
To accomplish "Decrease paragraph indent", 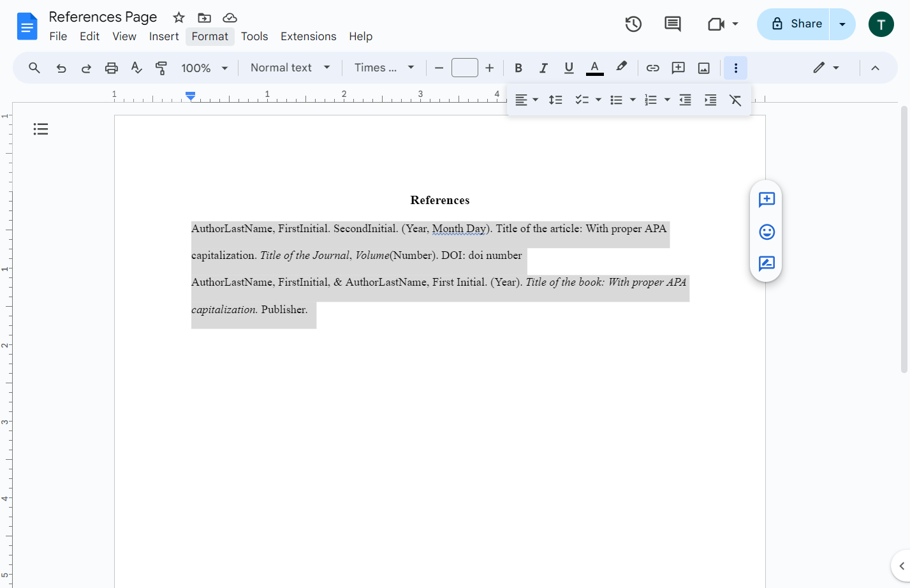I will (686, 100).
